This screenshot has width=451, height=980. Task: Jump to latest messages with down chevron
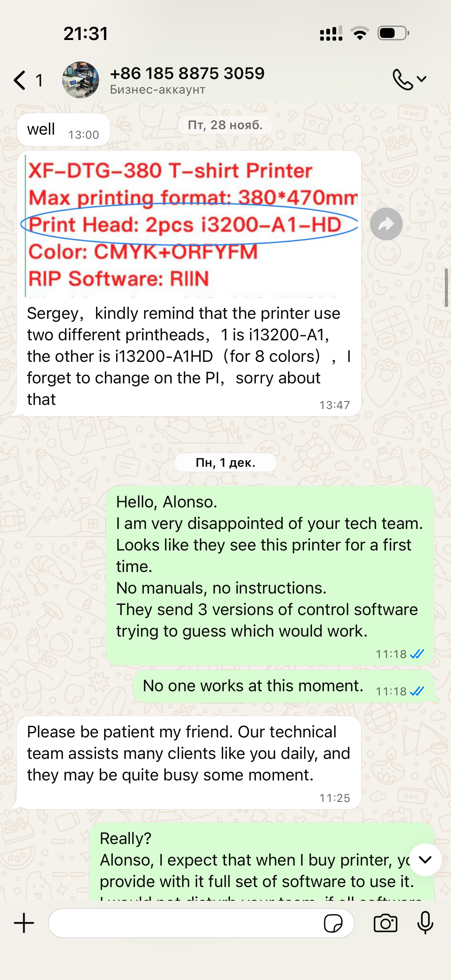tap(425, 860)
